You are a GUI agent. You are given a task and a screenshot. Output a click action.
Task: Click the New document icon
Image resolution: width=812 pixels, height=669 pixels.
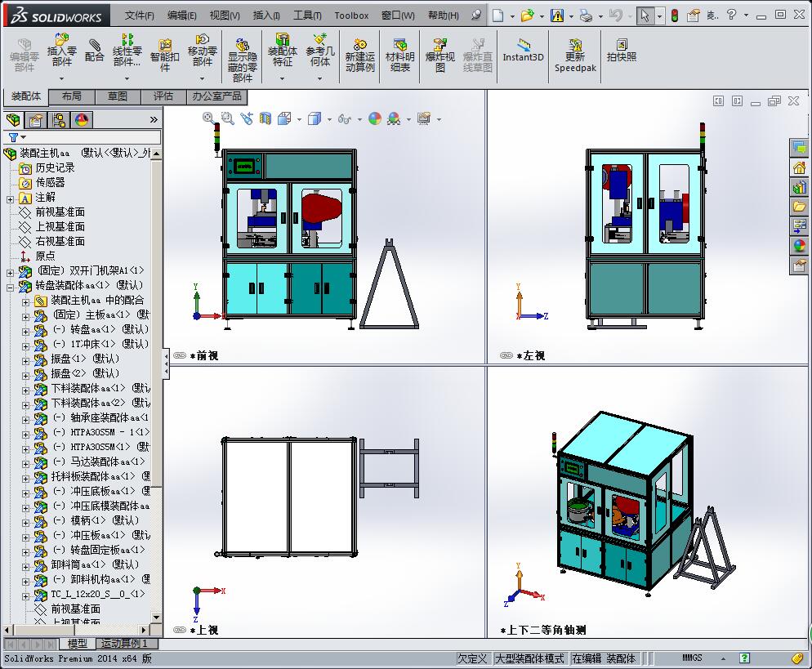pos(497,16)
